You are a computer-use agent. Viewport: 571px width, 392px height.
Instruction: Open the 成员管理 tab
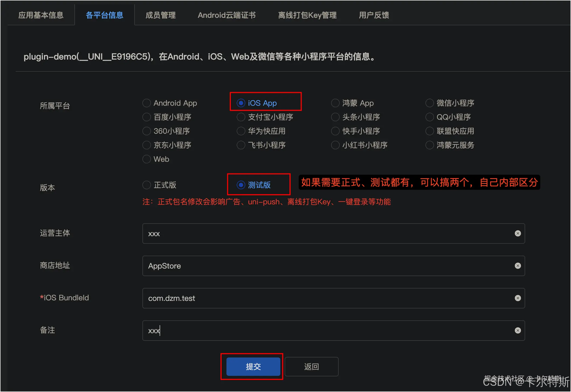161,15
